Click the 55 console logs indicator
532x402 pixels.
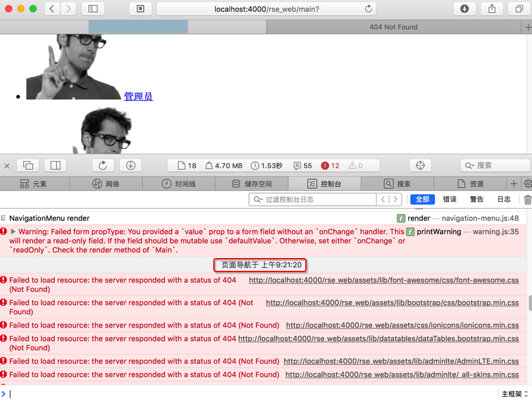[x=303, y=165]
